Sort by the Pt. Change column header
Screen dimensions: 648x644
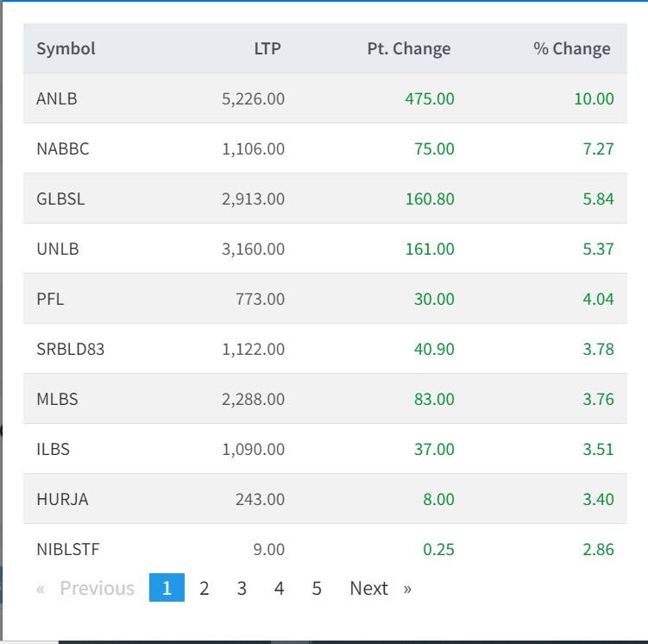click(x=408, y=48)
